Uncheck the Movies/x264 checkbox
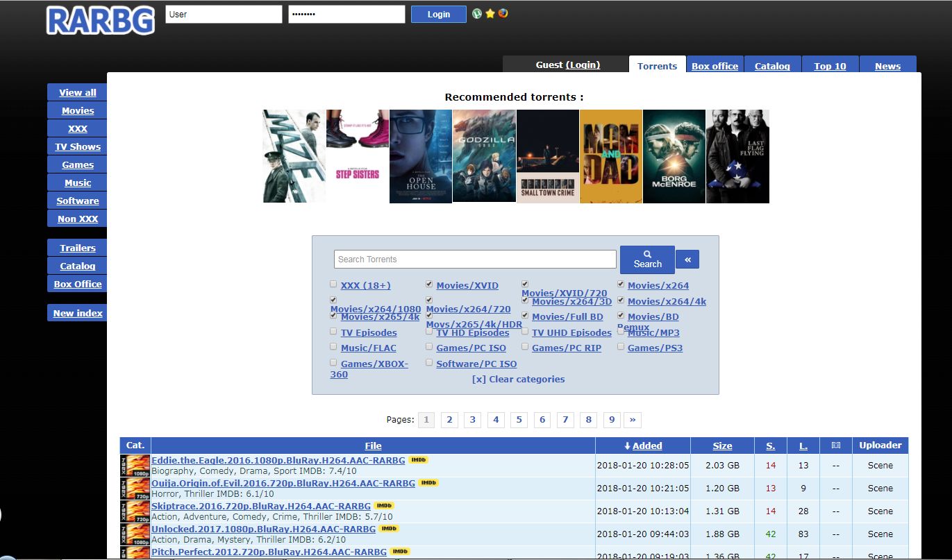The height and width of the screenshot is (560, 952). tap(621, 284)
